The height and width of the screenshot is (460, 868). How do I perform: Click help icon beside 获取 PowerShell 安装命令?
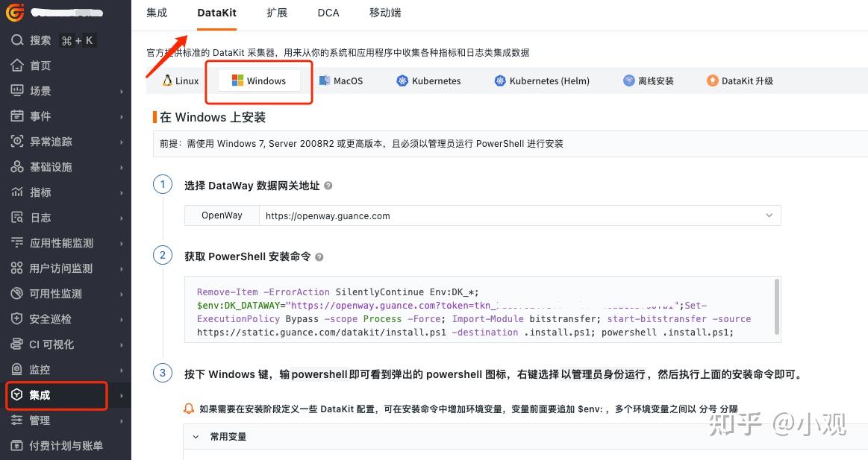coord(319,257)
